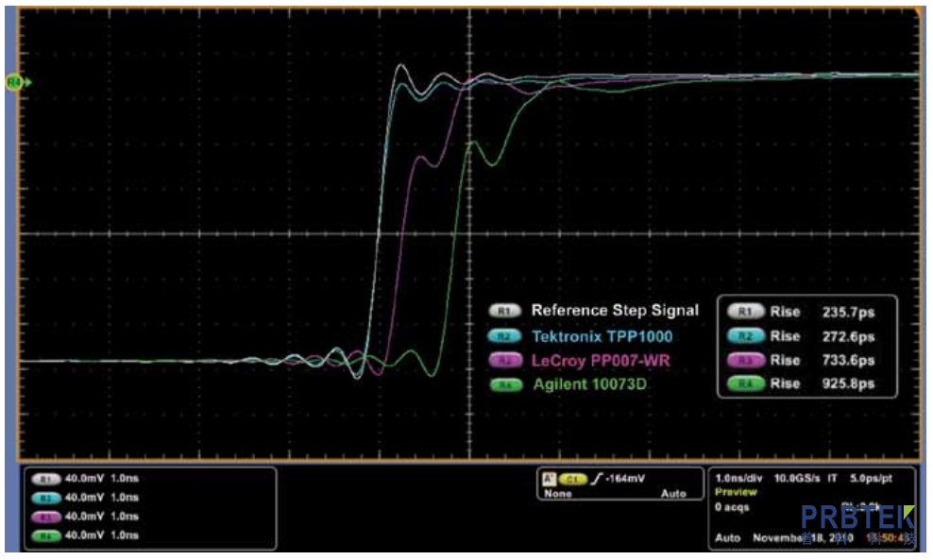Select the R4 badge next to Rise 925.8ps
Screen dimensions: 933x560
coord(746,383)
